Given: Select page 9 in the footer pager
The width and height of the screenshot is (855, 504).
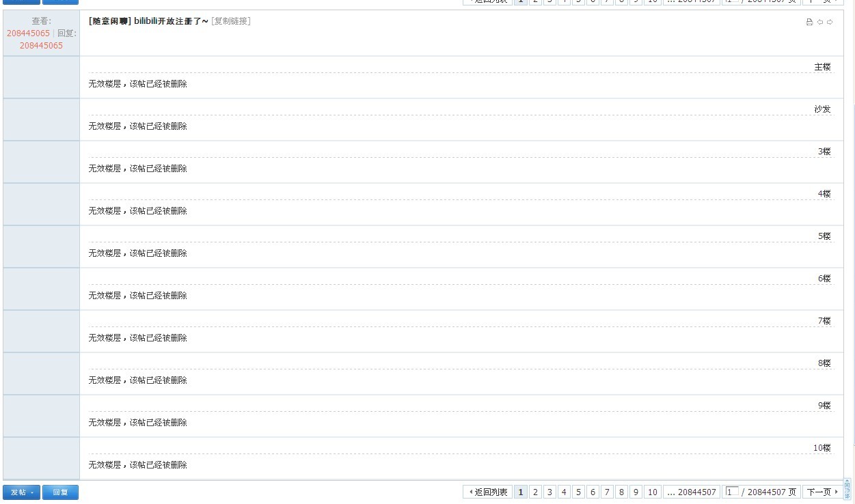Looking at the screenshot, I should point(636,492).
